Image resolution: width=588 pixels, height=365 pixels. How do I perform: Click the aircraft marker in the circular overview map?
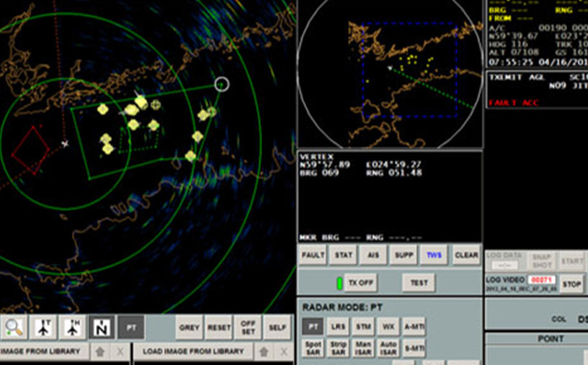pos(390,68)
